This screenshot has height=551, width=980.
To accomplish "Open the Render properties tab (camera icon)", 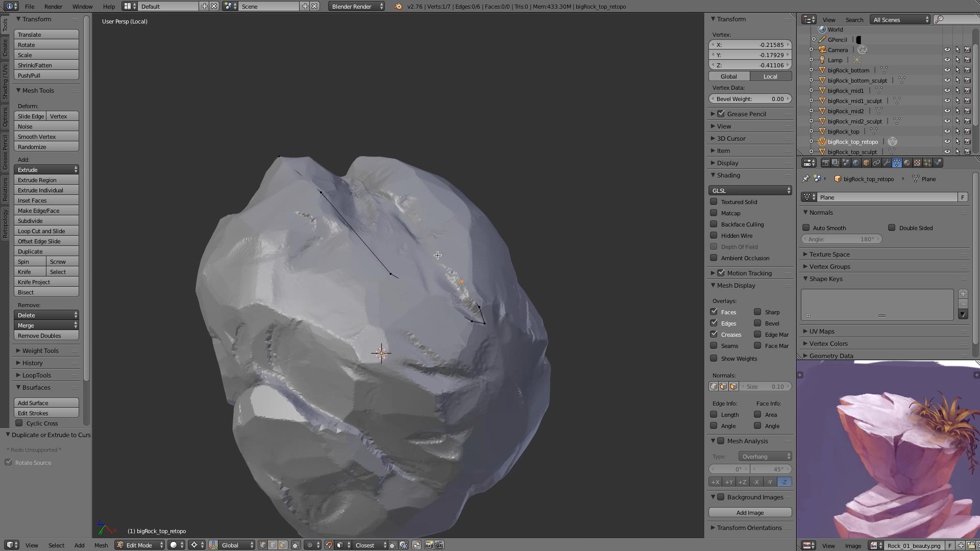I will (825, 163).
